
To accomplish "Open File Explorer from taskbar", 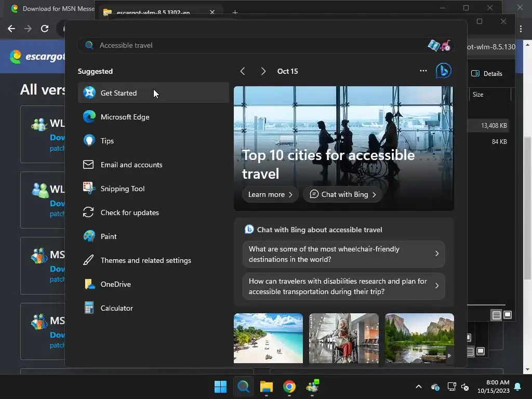I will (267, 387).
